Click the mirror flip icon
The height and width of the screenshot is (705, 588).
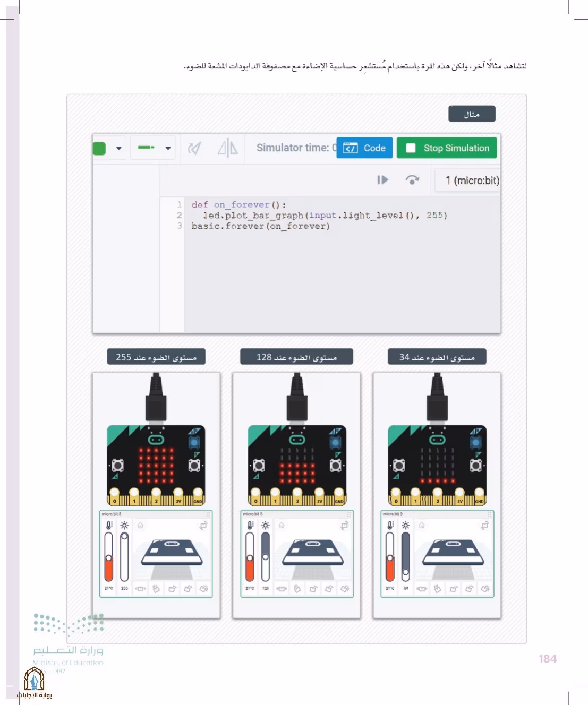[228, 148]
